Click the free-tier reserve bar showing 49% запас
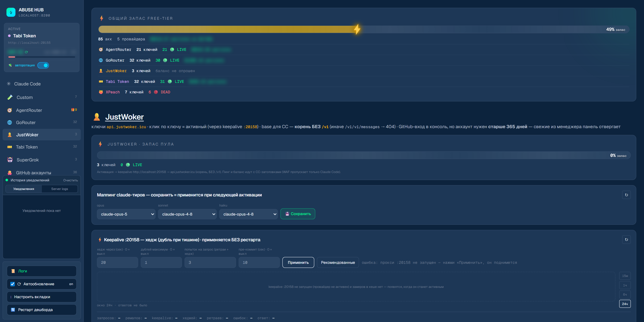This screenshot has width=644, height=322. coord(364,29)
